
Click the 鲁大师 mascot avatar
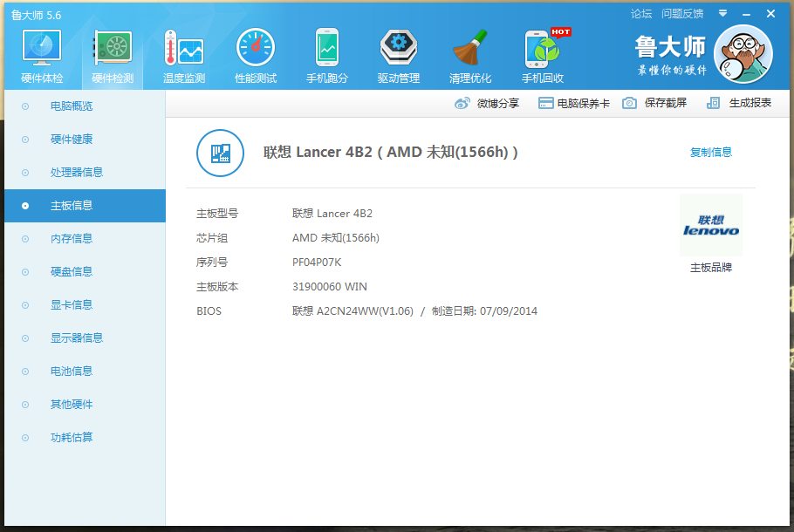[x=743, y=54]
